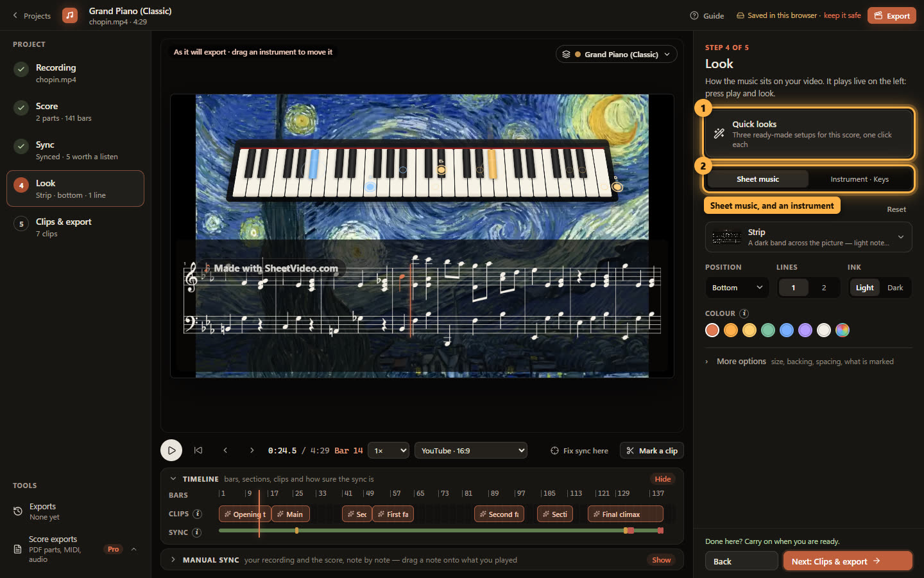
Task: Open the Position Bottom dropdown
Action: coord(737,288)
